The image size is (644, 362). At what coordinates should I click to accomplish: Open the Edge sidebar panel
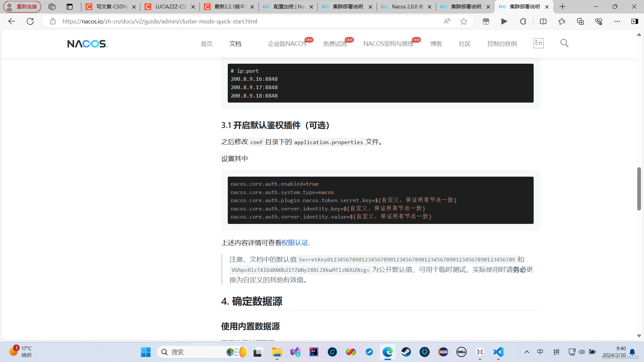(x=635, y=21)
